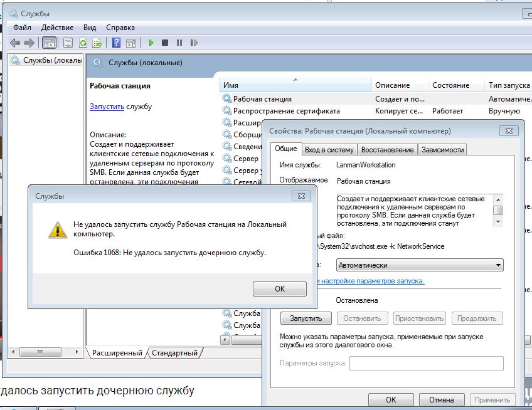Click the Stop service square icon
Screen dimensions: 532x410
[x=165, y=43]
